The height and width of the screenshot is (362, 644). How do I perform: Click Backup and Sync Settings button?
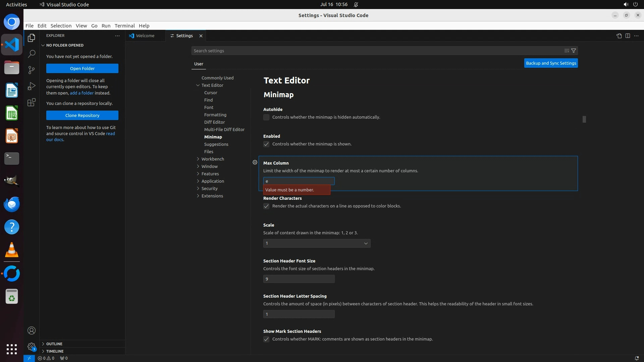tap(551, 63)
